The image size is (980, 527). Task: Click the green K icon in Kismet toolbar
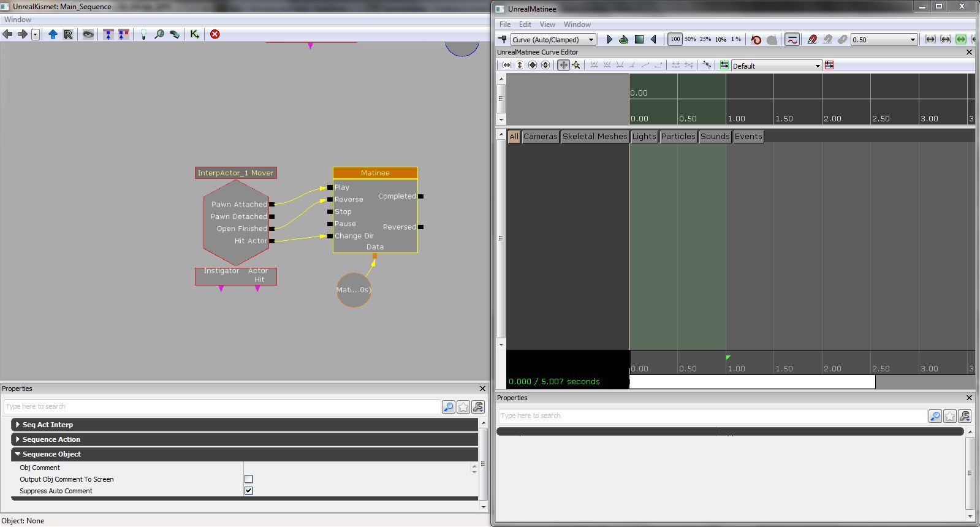[194, 34]
